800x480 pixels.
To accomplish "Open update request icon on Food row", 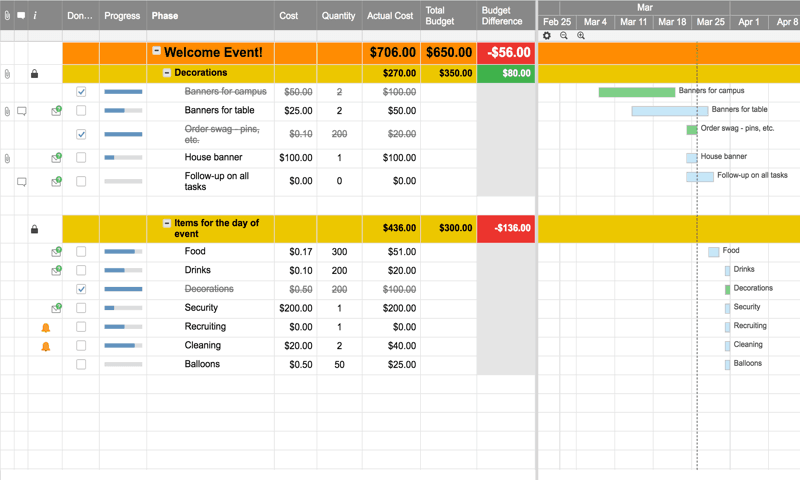I will click(57, 252).
